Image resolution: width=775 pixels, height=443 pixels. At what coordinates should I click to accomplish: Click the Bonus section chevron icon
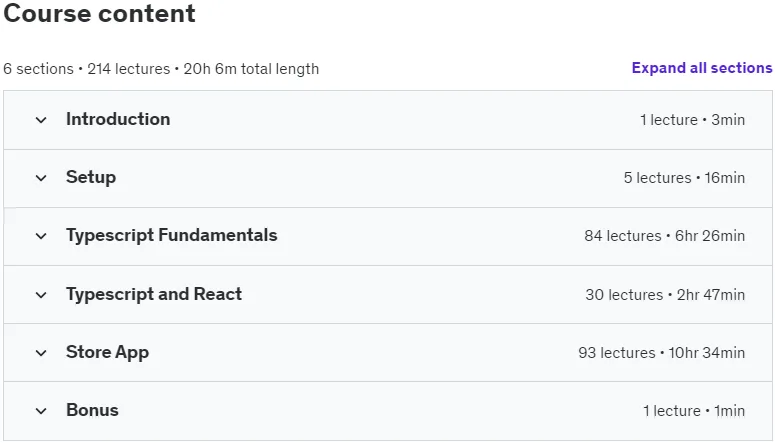click(x=41, y=411)
